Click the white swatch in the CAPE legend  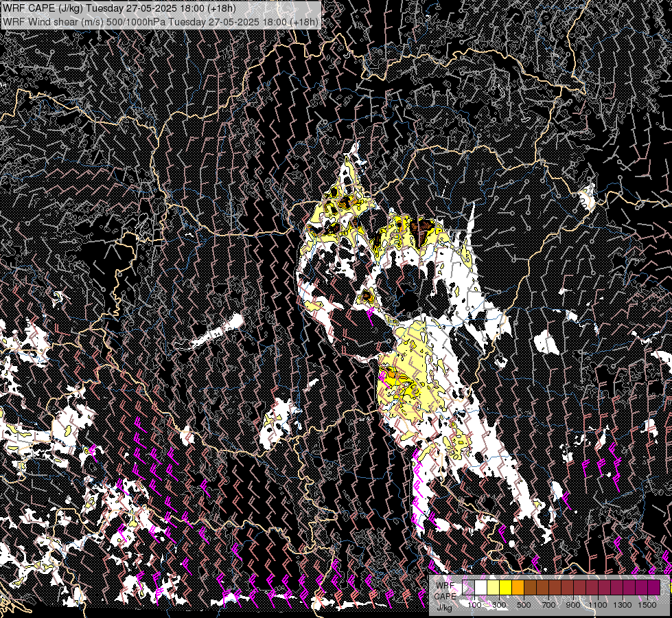(481, 587)
